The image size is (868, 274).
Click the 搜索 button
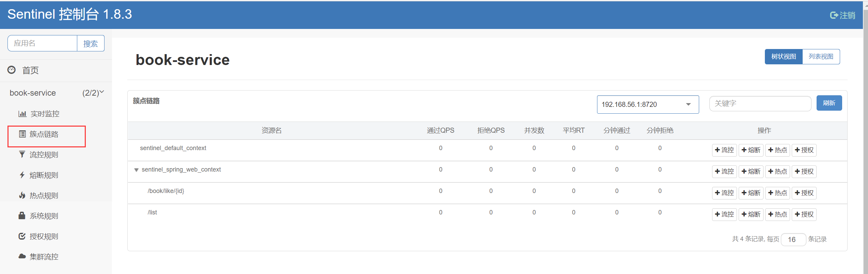point(91,44)
